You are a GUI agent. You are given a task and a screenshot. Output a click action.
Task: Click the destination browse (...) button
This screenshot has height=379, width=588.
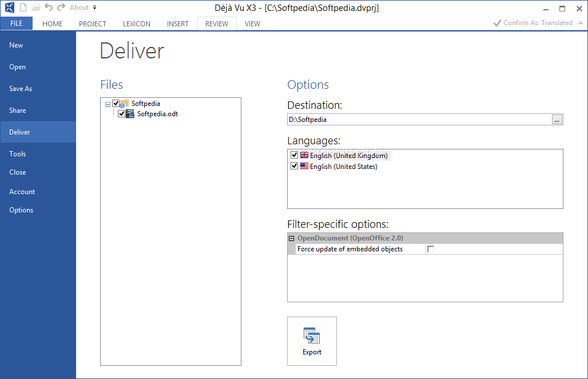pos(557,120)
